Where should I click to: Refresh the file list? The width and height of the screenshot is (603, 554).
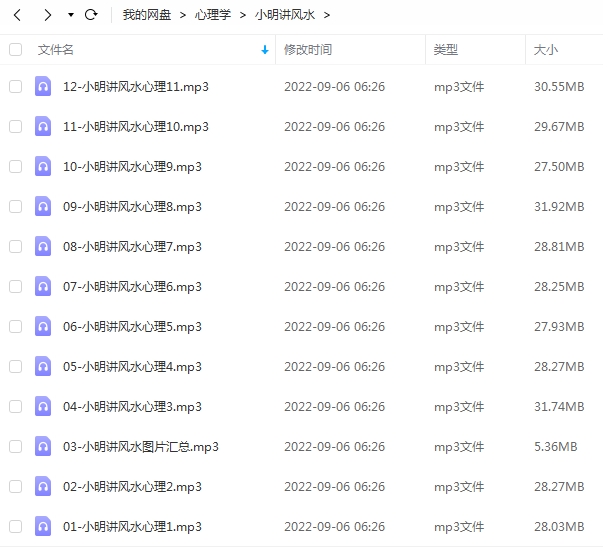tap(91, 15)
